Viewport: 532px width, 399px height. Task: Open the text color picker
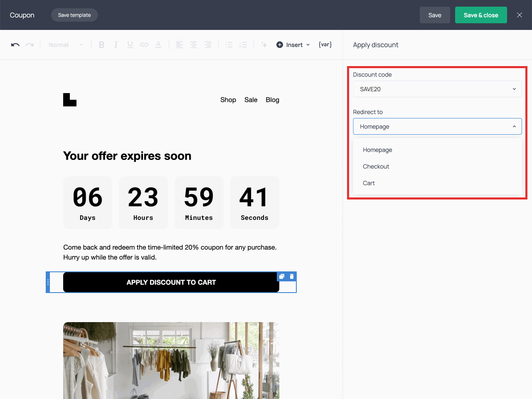(x=158, y=45)
